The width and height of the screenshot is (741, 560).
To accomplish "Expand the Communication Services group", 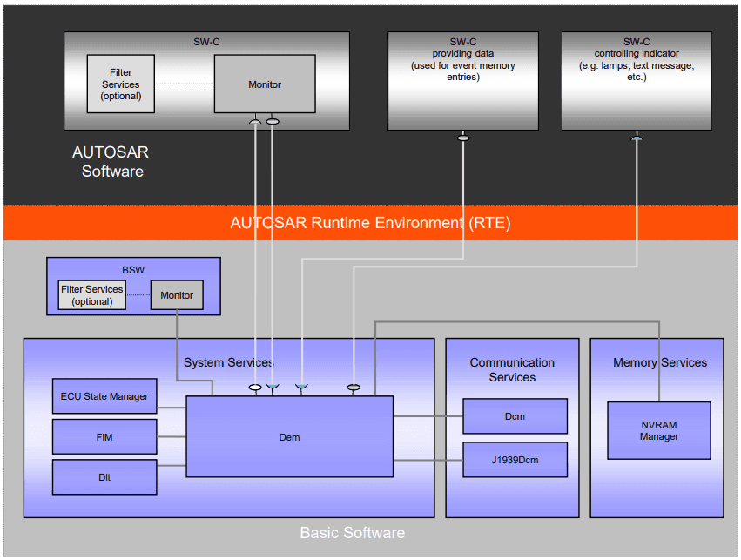I will [512, 370].
